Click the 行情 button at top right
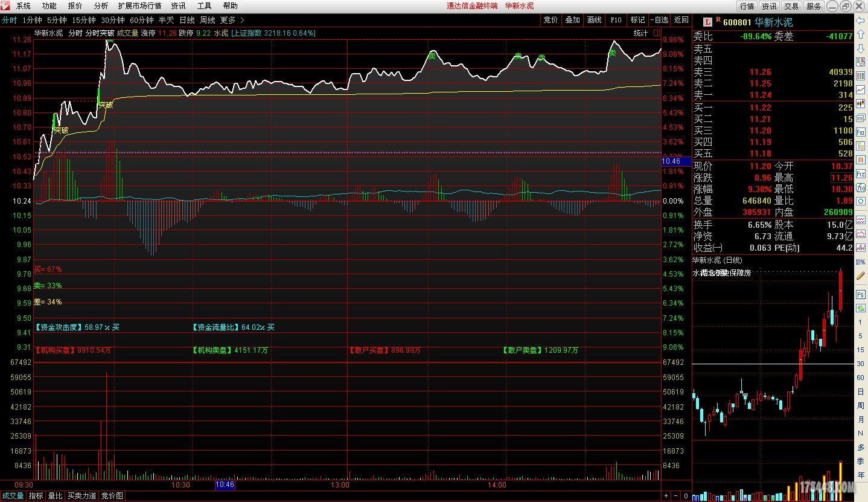 (747, 6)
